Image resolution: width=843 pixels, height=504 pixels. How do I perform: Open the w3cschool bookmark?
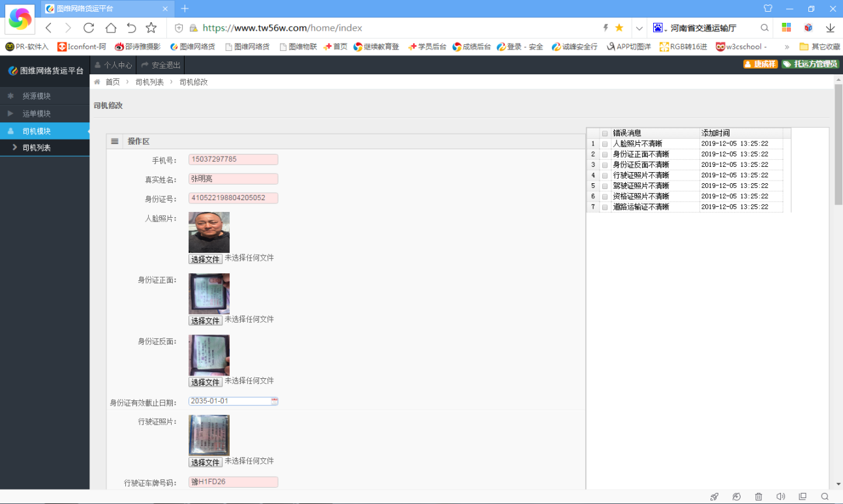741,47
